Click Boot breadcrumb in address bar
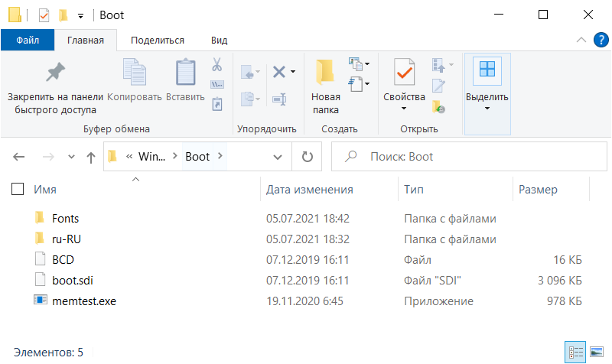The image size is (612, 364). pos(197,157)
